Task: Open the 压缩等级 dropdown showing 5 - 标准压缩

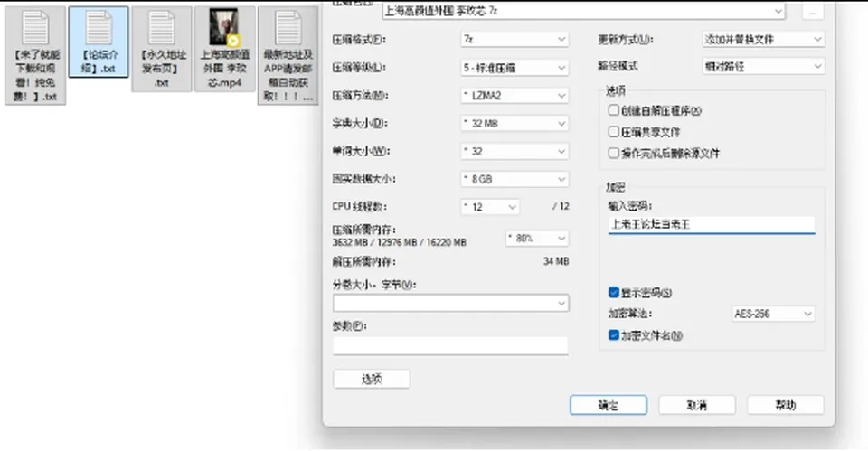Action: [x=514, y=68]
